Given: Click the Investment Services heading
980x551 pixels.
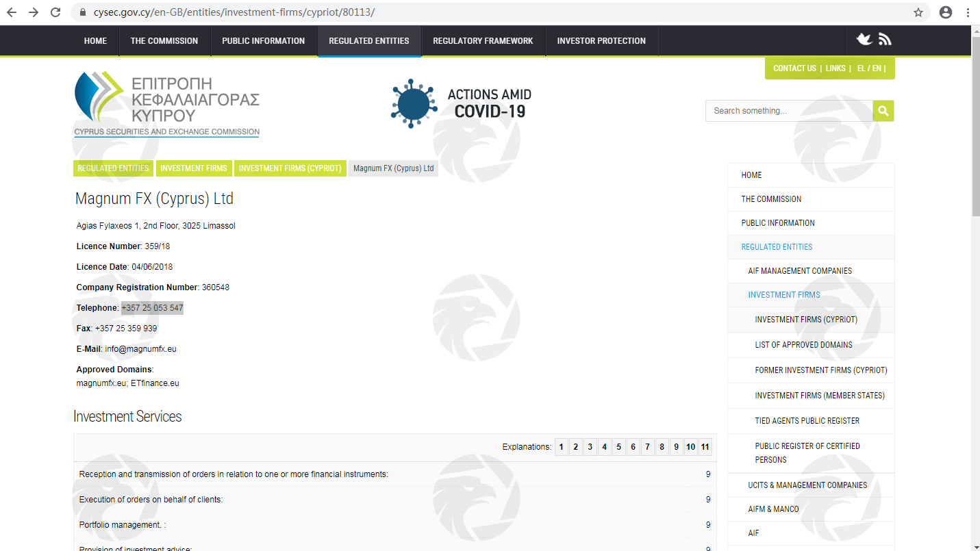Looking at the screenshot, I should click(127, 417).
